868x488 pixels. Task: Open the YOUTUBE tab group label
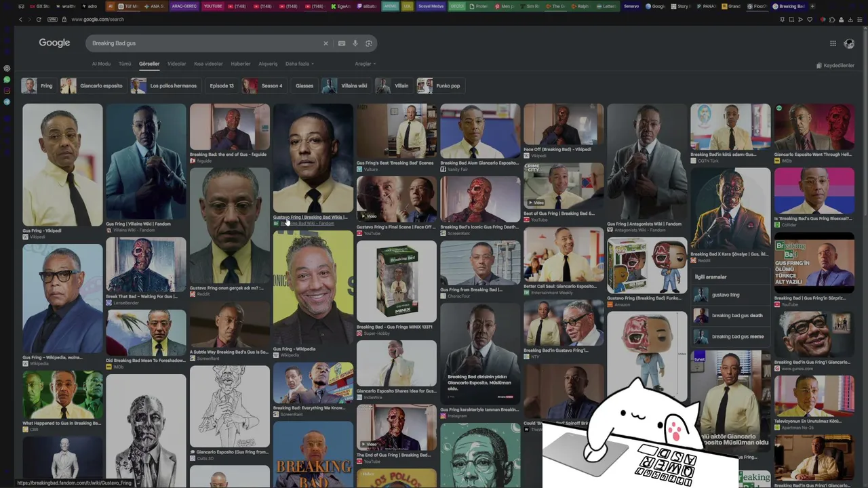click(x=213, y=6)
